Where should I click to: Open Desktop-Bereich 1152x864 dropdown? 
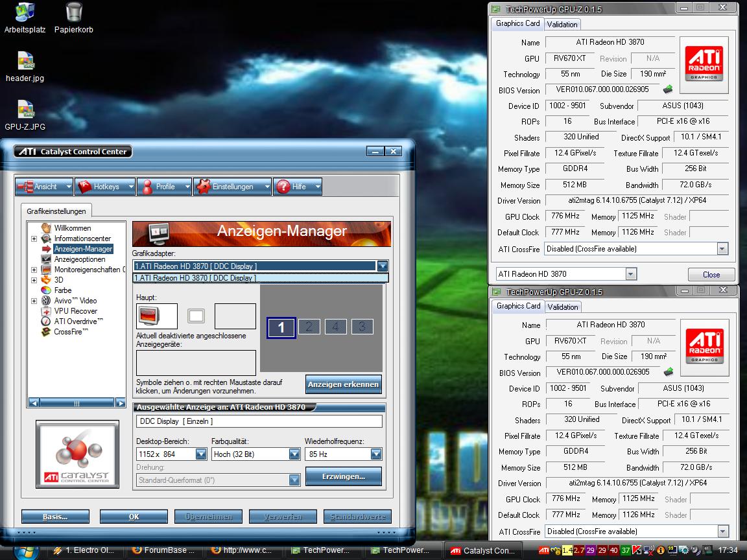coord(201,454)
